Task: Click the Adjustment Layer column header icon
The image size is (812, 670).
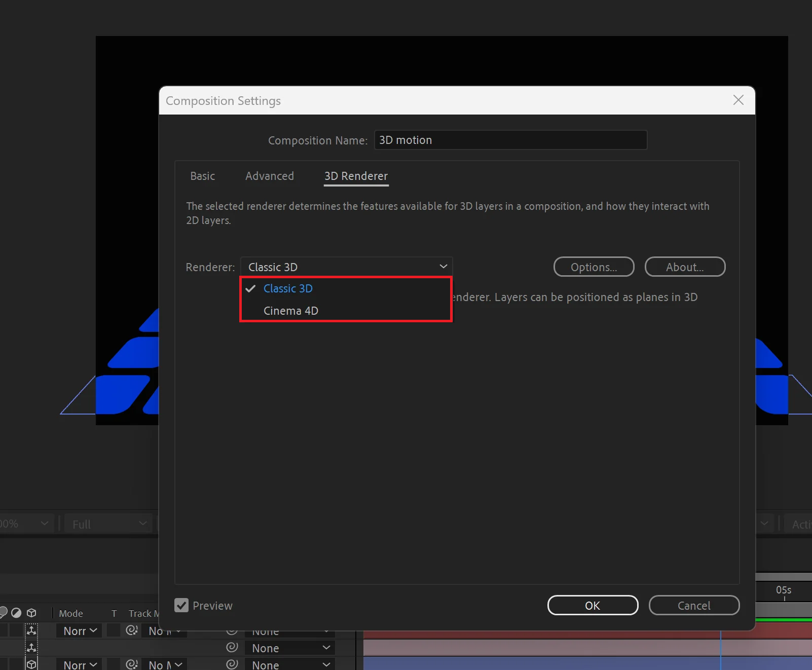Action: click(x=16, y=613)
